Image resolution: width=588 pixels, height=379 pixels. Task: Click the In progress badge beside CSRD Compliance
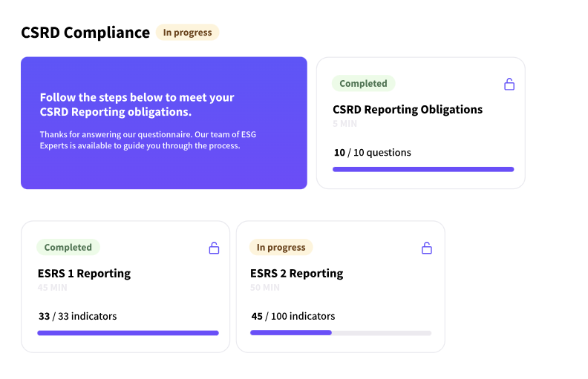(x=188, y=33)
